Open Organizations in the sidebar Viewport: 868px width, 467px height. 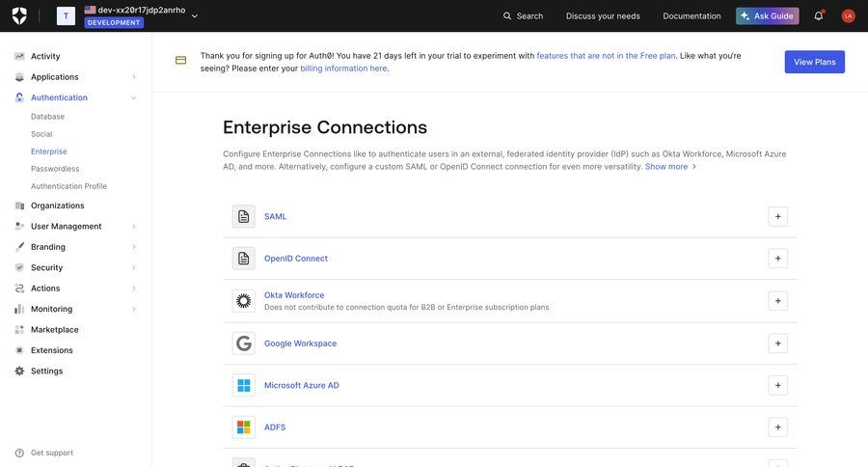point(57,206)
